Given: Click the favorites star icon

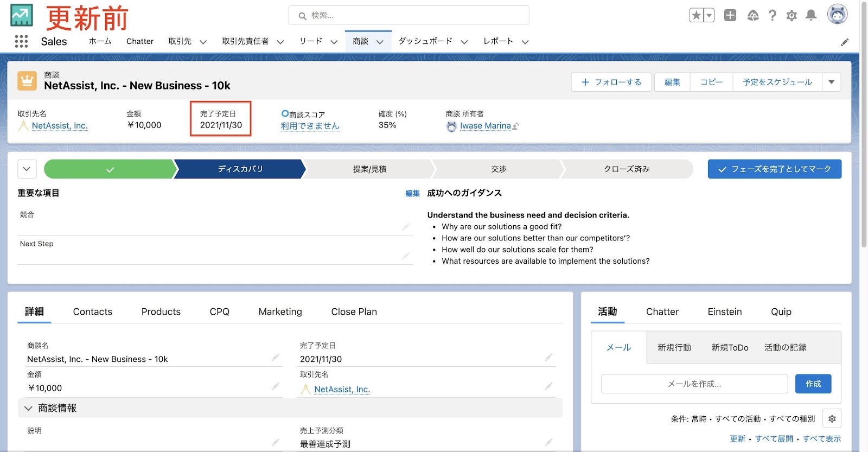Looking at the screenshot, I should coord(696,15).
